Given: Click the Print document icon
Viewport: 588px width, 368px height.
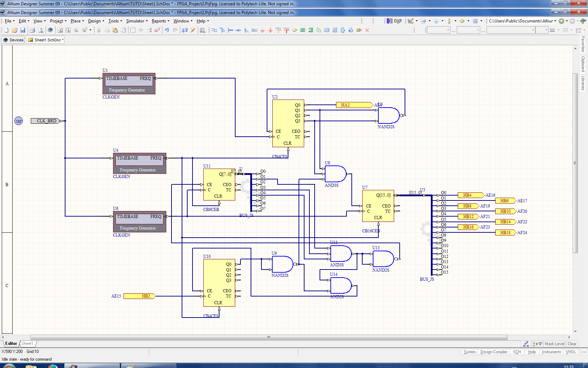Looking at the screenshot, I should pyautogui.click(x=33, y=30).
